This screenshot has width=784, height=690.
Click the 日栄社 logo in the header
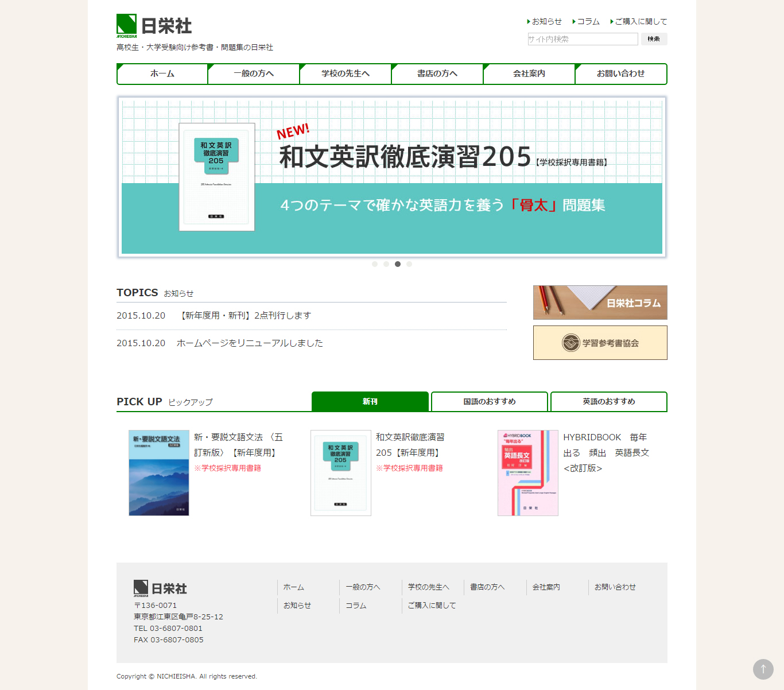pos(154,26)
